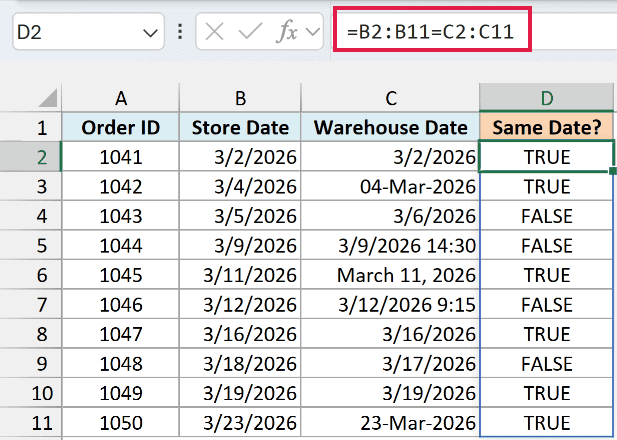Image resolution: width=617 pixels, height=440 pixels.
Task: Select the TRUE result in row 2
Action: [547, 157]
